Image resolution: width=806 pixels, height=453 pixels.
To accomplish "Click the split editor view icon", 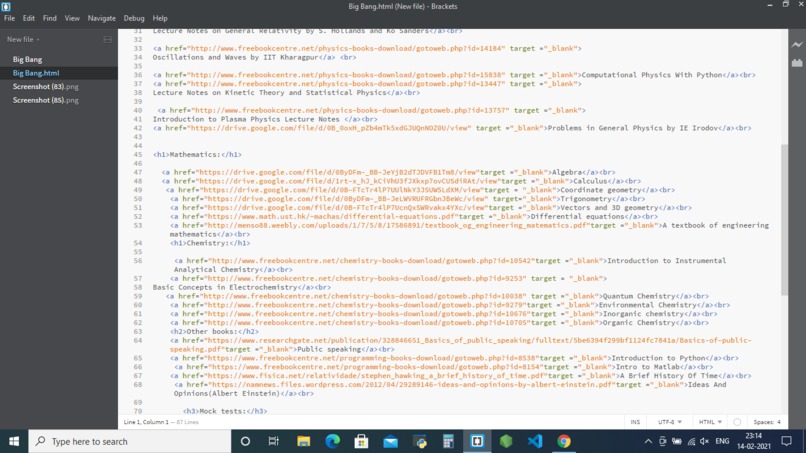I will coord(107,40).
